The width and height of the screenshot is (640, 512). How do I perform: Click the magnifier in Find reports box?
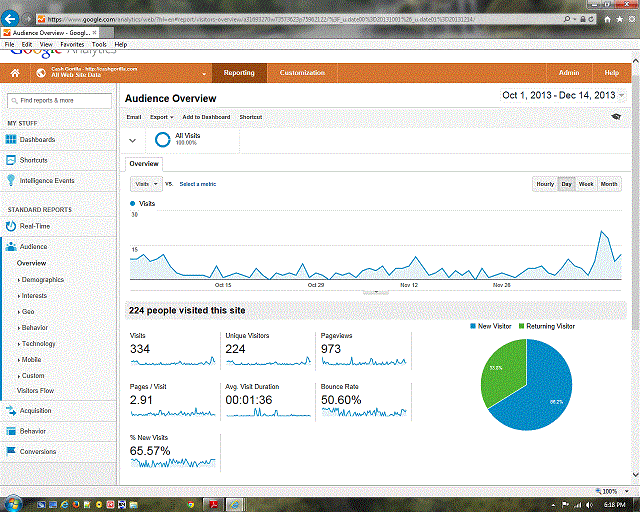[x=14, y=100]
